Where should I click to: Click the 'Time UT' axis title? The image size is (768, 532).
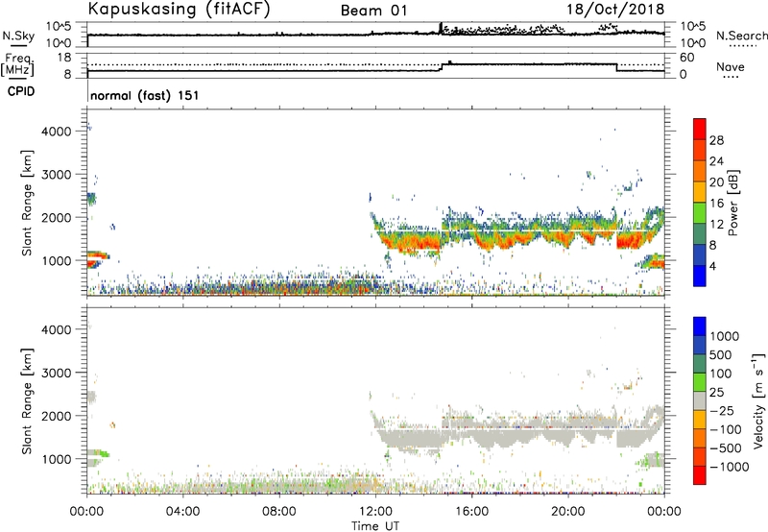[375, 526]
